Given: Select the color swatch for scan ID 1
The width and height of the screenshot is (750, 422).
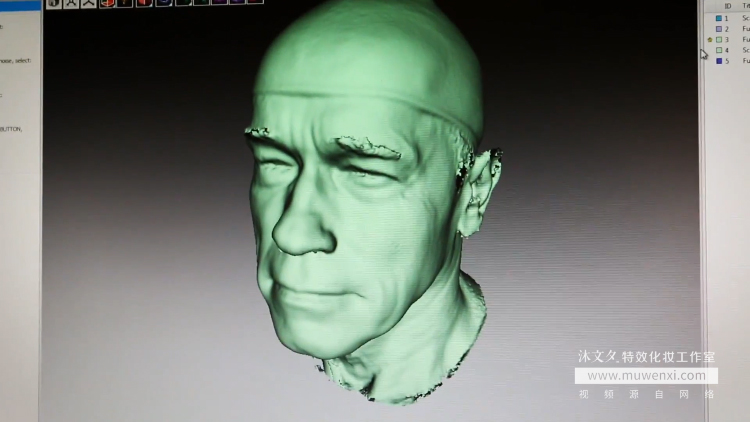Looking at the screenshot, I should pos(718,18).
